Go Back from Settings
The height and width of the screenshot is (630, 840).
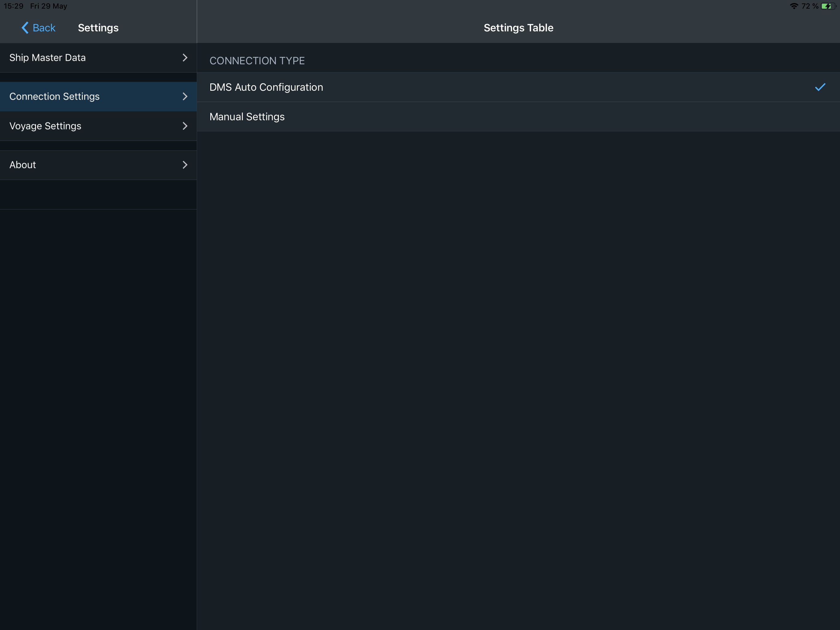point(44,28)
